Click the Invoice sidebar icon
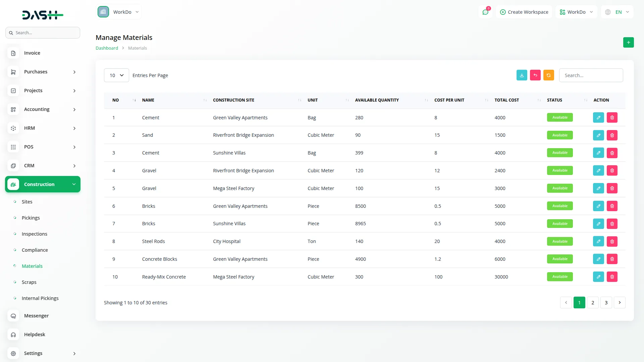 pos(13,53)
